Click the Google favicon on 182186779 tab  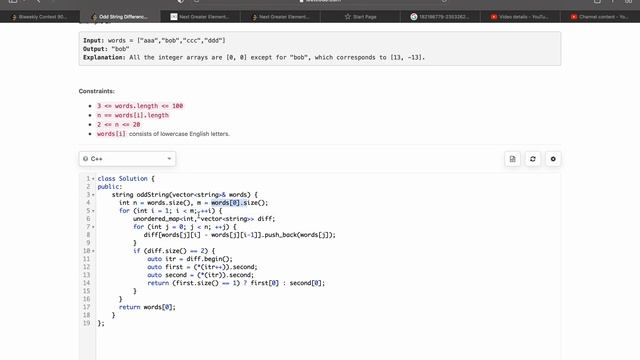click(413, 17)
